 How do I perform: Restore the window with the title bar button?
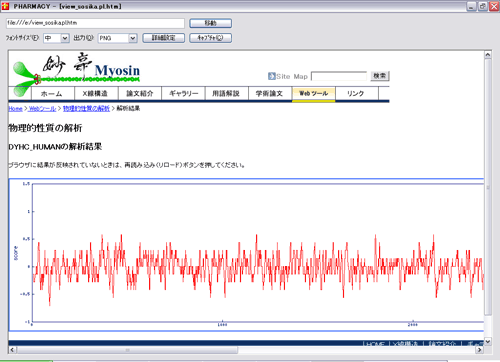coord(482,6)
